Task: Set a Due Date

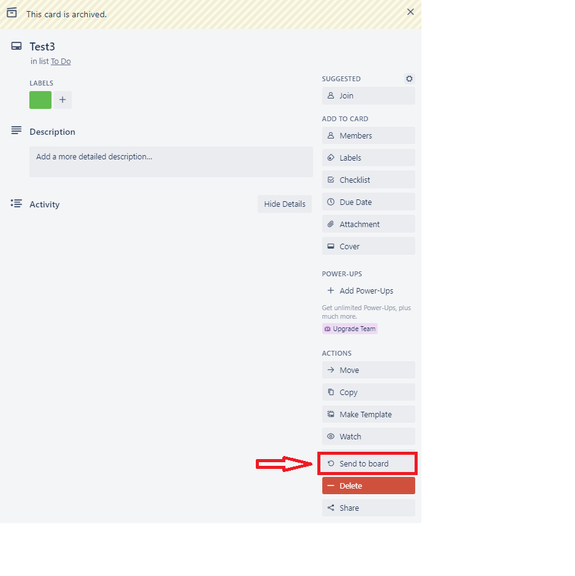Action: tap(368, 202)
